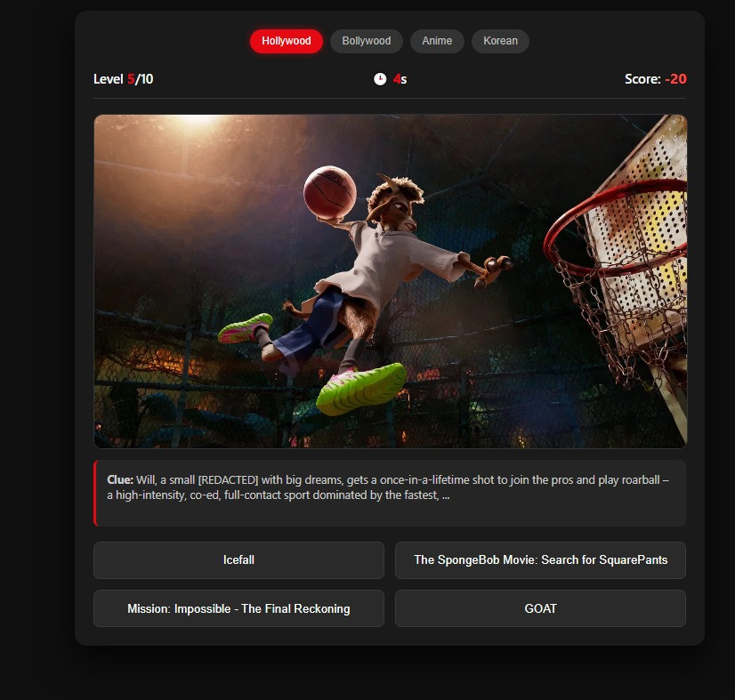Choose Mission: Impossible - The Final Reckoning
The height and width of the screenshot is (700, 735).
[238, 608]
